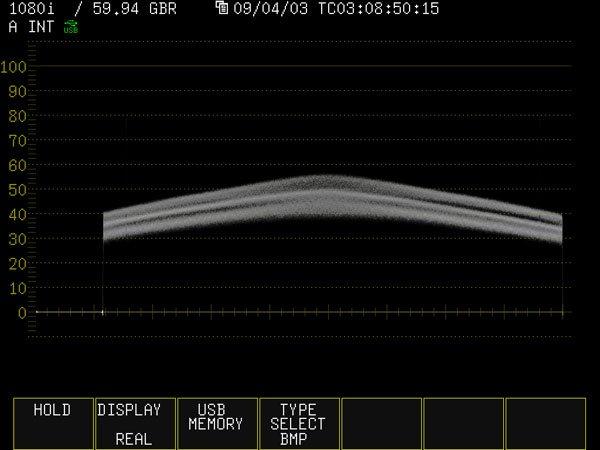Click the 80 scale label
Viewport: 600px width, 450px height.
pyautogui.click(x=18, y=116)
